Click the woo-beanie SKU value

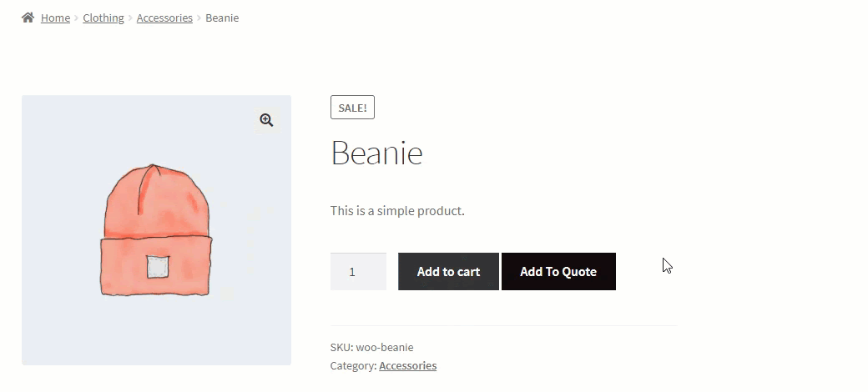(385, 347)
